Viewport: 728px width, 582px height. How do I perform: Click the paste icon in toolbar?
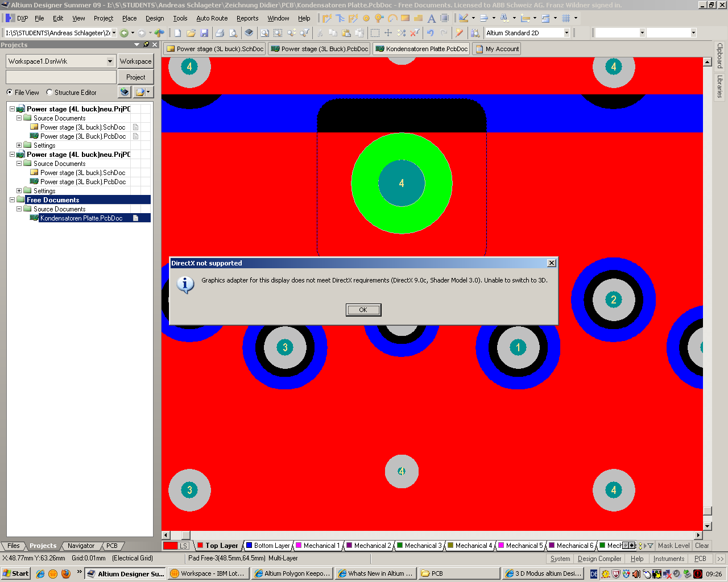[346, 33]
